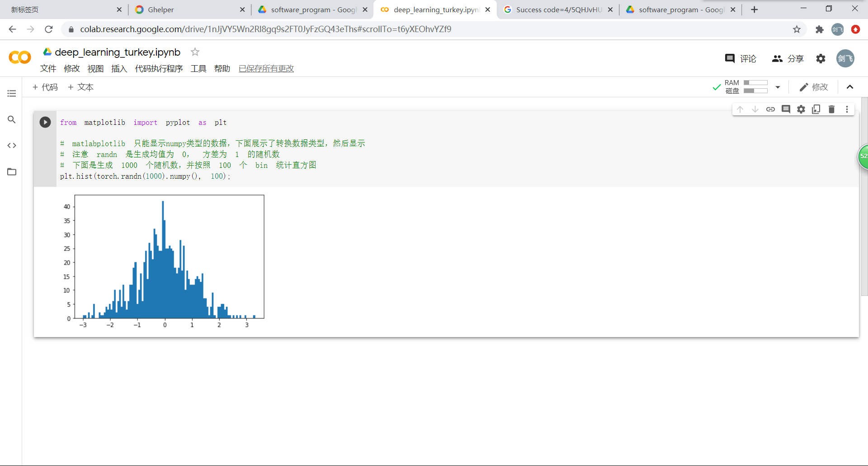
Task: Open the table of contents sidebar icon
Action: point(12,93)
